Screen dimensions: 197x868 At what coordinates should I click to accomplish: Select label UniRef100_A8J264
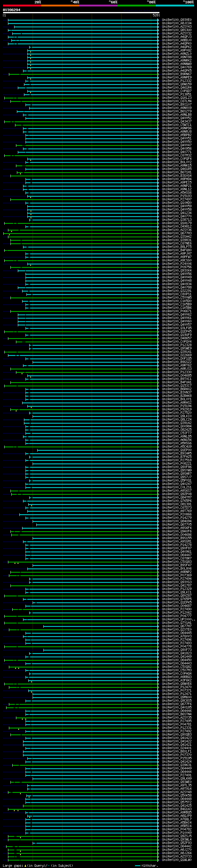click(x=177, y=853)
